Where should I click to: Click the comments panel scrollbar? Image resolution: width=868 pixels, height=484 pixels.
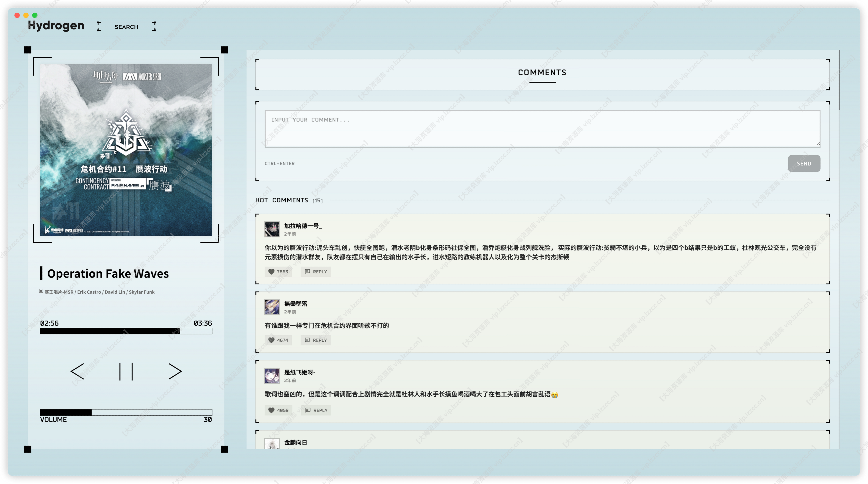coord(839,80)
